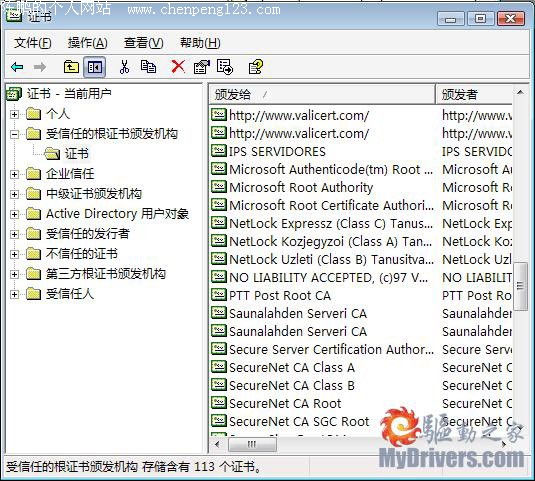
Task: Click the vertical scrollbar thumb
Action: coord(520,286)
